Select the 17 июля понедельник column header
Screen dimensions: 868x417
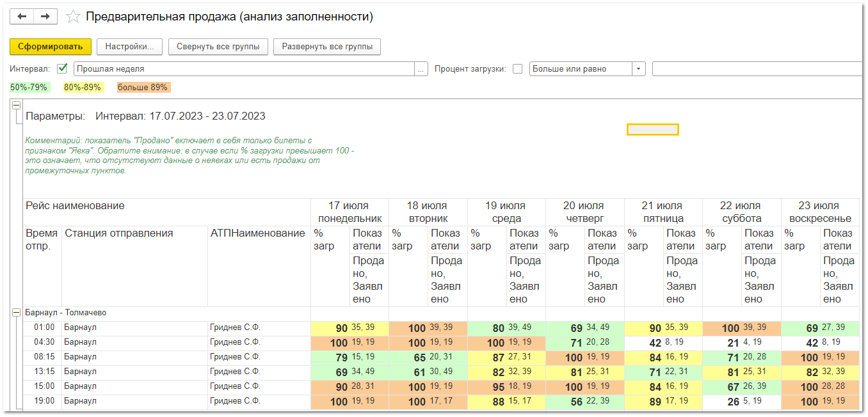tap(349, 212)
